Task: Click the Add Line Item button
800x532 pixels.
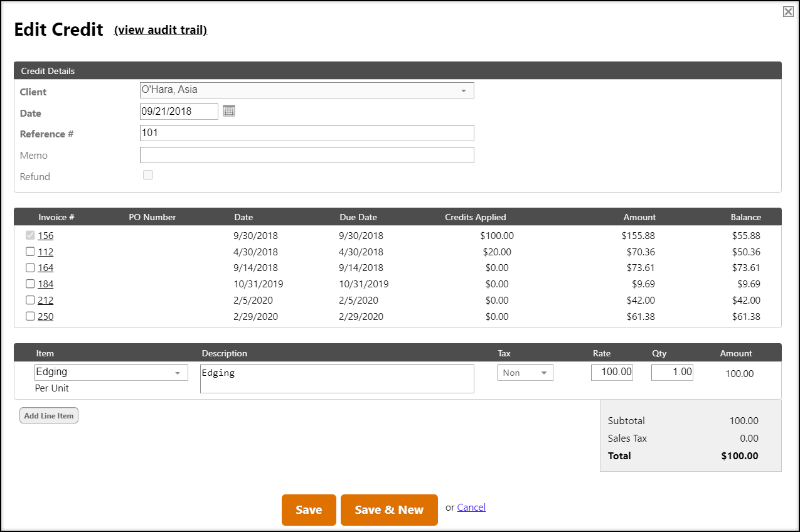Action: pyautogui.click(x=49, y=415)
